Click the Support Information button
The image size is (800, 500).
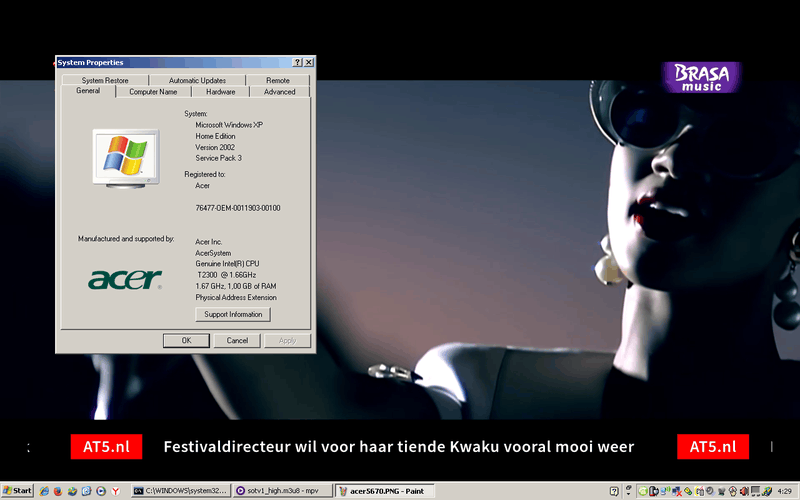[x=233, y=314]
